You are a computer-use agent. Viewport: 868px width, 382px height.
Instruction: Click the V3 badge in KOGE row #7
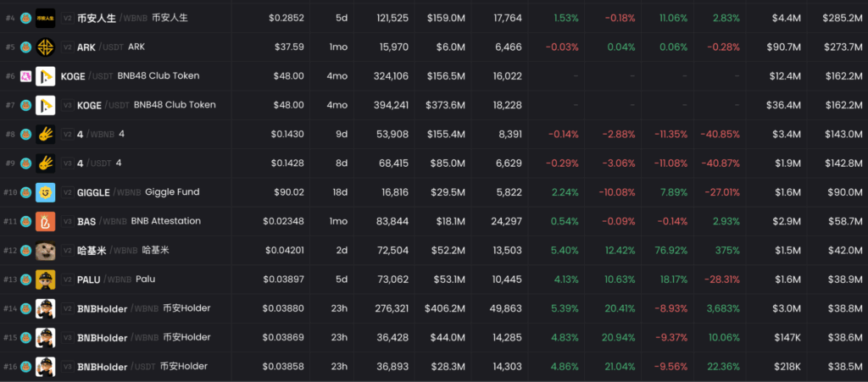pyautogui.click(x=67, y=105)
